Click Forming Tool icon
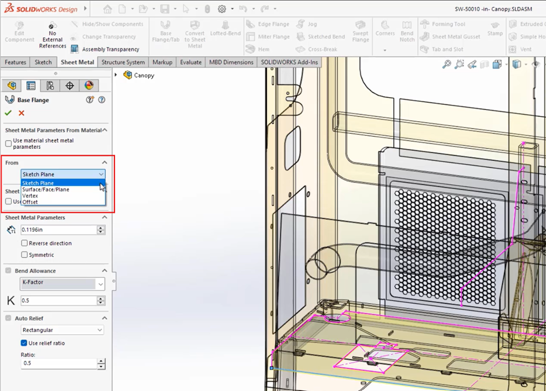 pos(443,24)
